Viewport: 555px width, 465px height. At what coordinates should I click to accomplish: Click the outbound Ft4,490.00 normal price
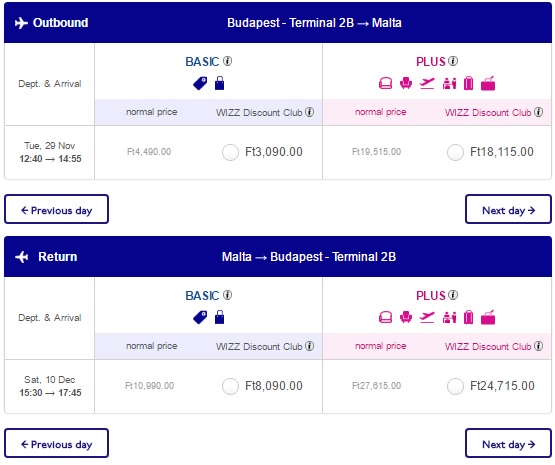149,152
